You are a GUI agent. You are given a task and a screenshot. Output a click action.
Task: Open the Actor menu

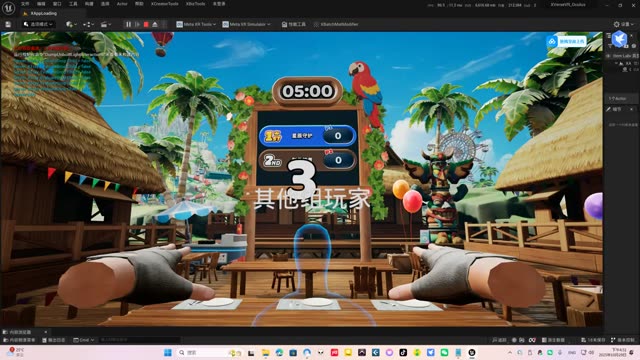pyautogui.click(x=122, y=4)
